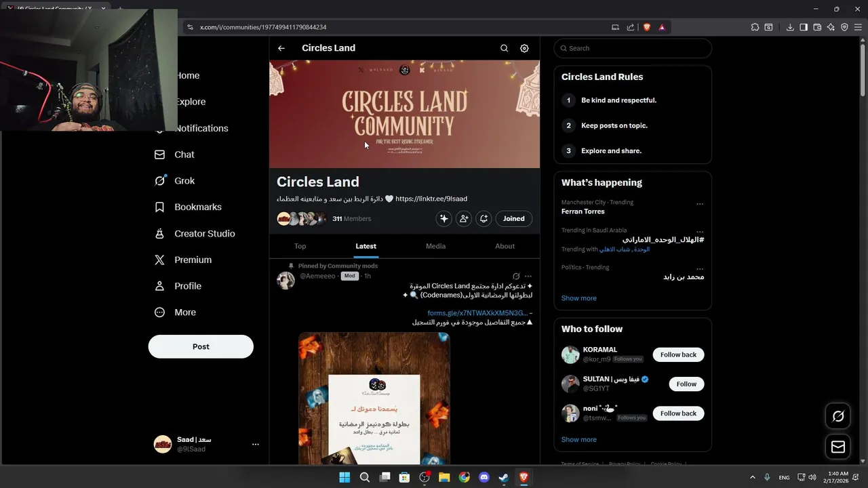
Task: Share this page from address bar
Action: coord(631,27)
